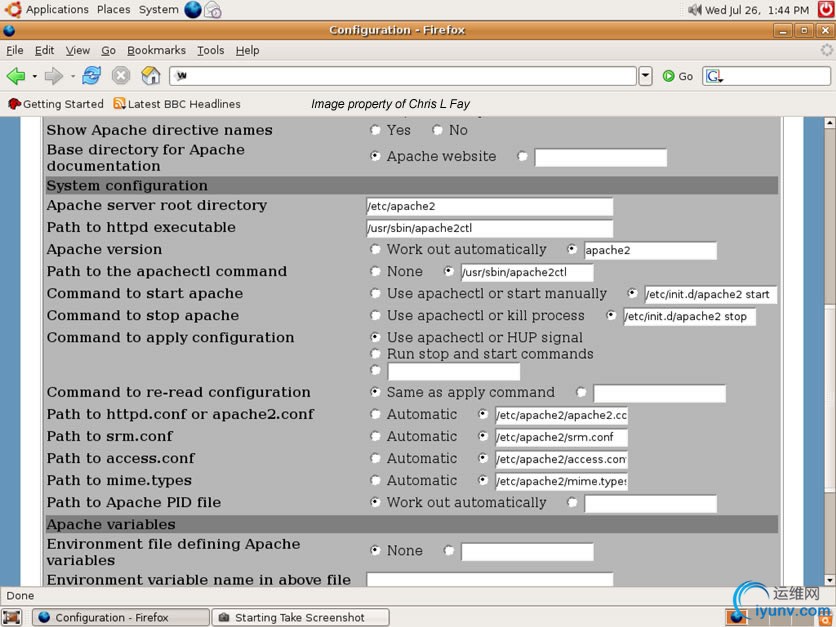Viewport: 836px width, 627px height.
Task: Expand the back button history arrow
Action: (x=34, y=76)
